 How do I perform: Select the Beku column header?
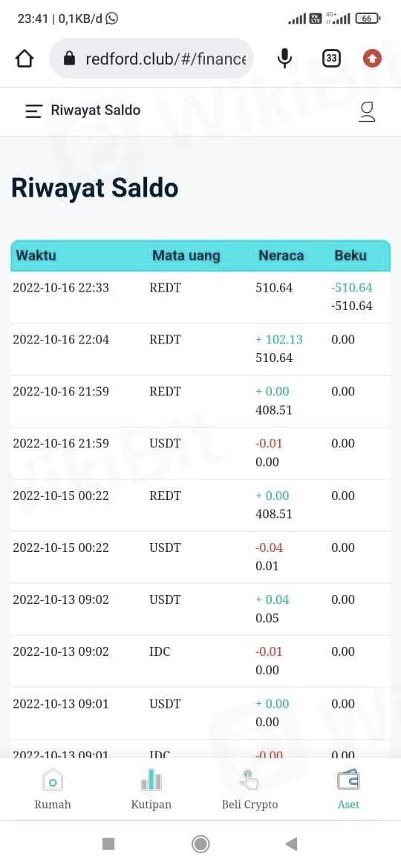click(351, 255)
